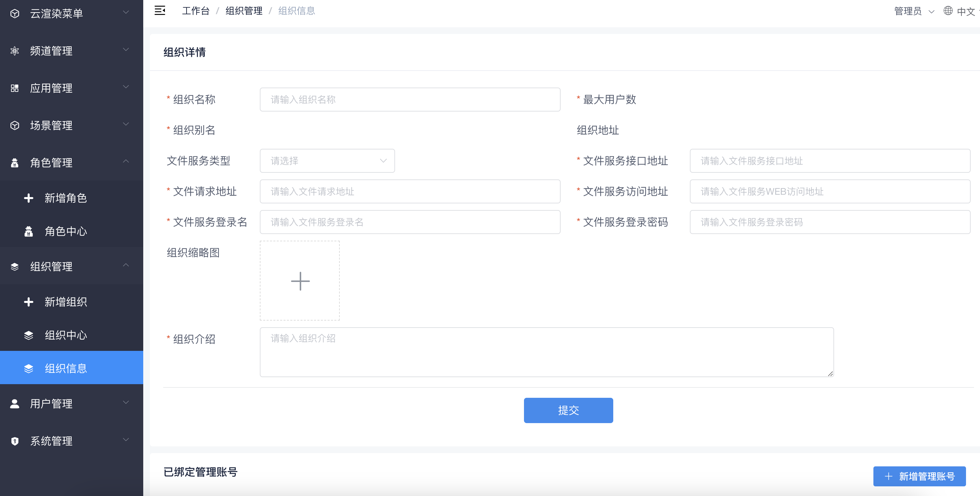Expand the 场景管理 chevron
The height and width of the screenshot is (496, 980).
tap(126, 124)
